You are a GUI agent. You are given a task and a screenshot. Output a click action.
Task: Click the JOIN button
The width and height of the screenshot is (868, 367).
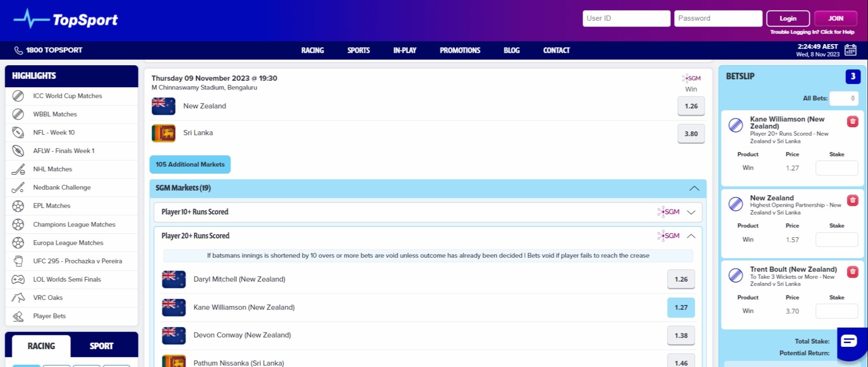836,18
